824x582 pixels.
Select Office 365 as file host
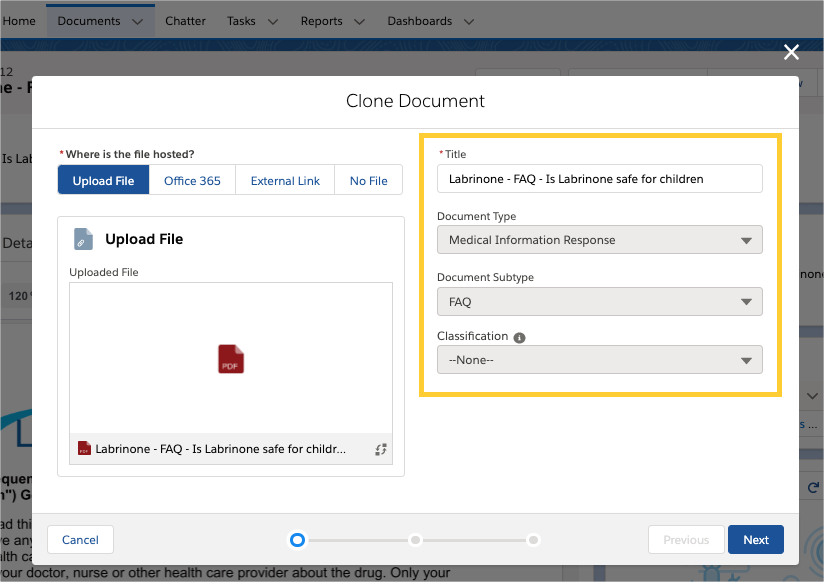(192, 180)
